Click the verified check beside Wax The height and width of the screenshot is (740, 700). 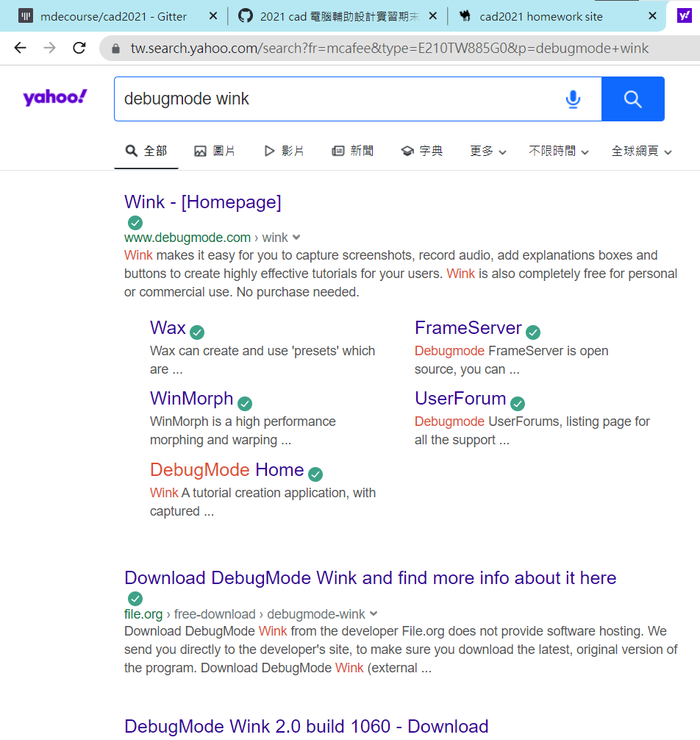coord(197,332)
